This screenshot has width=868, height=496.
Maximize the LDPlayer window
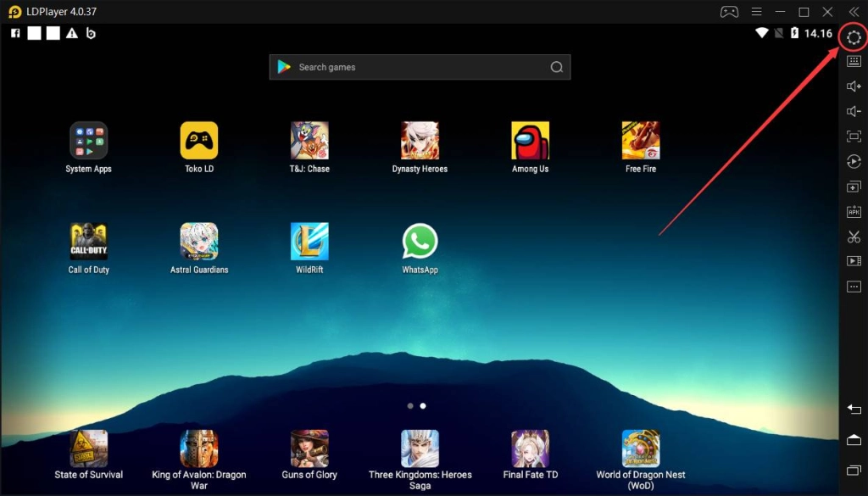click(x=804, y=12)
